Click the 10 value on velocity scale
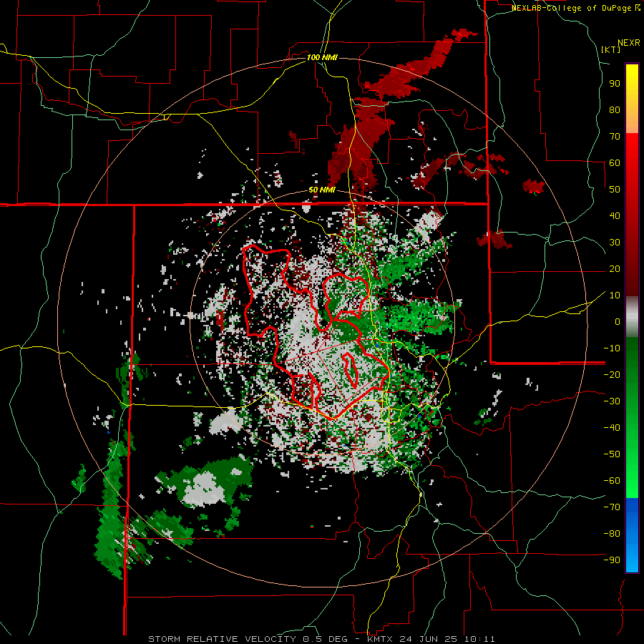Image resolution: width=644 pixels, height=644 pixels. [615, 296]
